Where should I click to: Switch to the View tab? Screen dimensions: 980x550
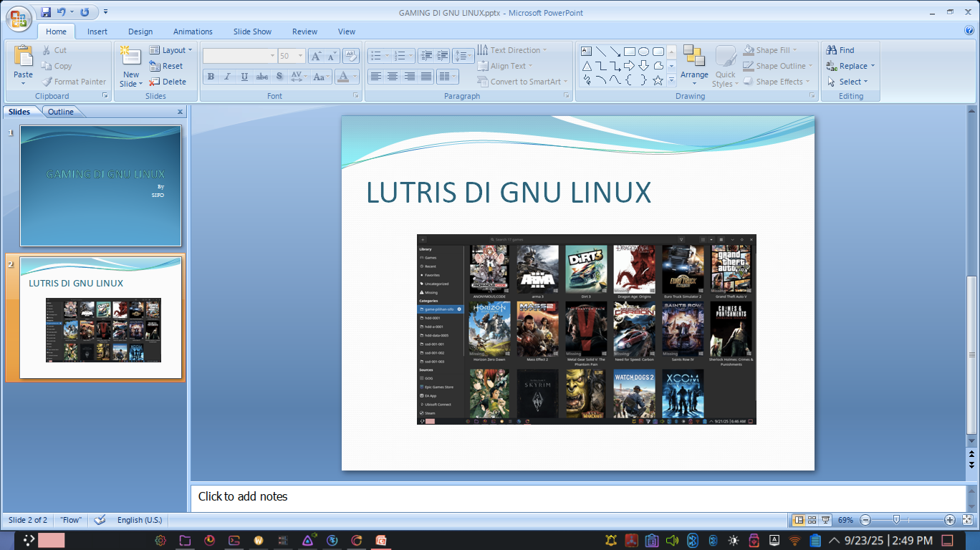[347, 32]
